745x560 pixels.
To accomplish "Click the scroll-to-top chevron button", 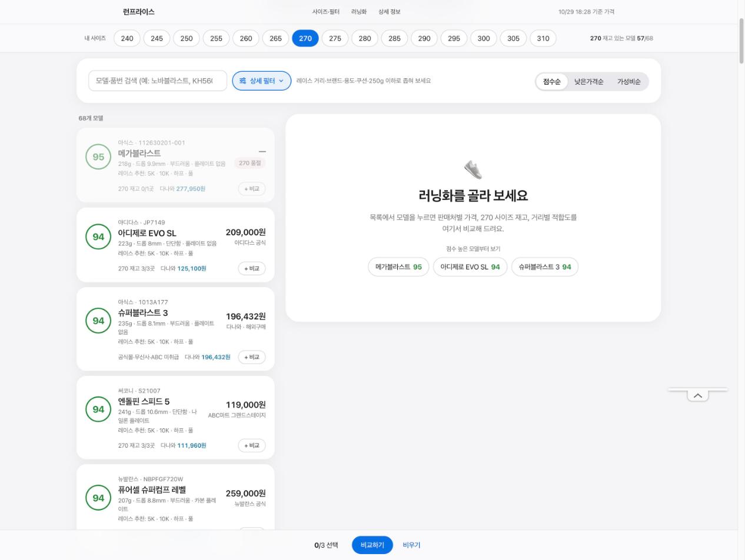I will pyautogui.click(x=698, y=395).
